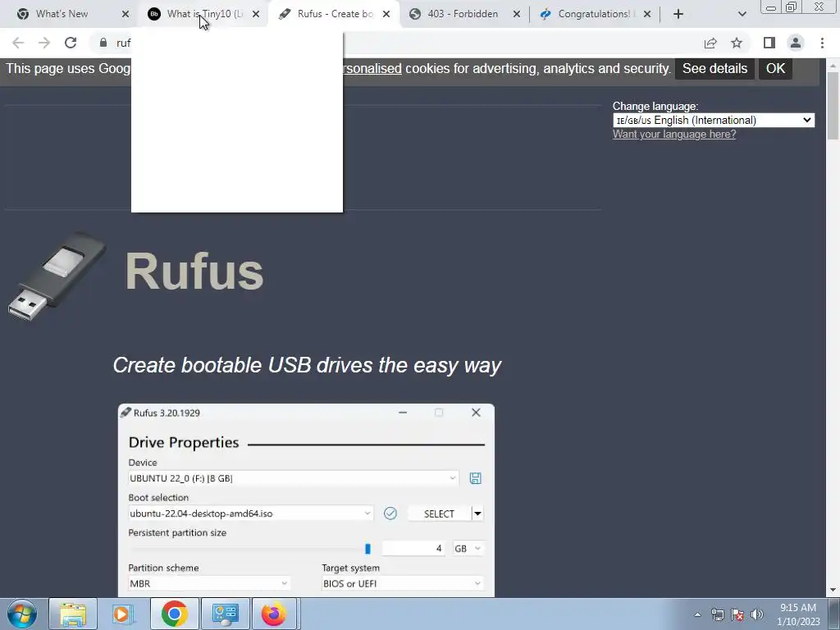Expand the Target system dropdown
The image size is (840, 630).
coord(402,583)
